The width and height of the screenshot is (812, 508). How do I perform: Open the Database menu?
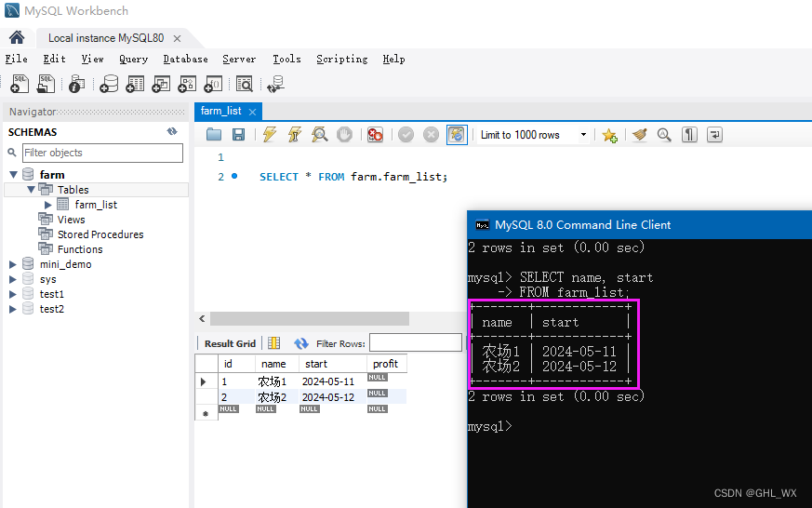click(185, 59)
